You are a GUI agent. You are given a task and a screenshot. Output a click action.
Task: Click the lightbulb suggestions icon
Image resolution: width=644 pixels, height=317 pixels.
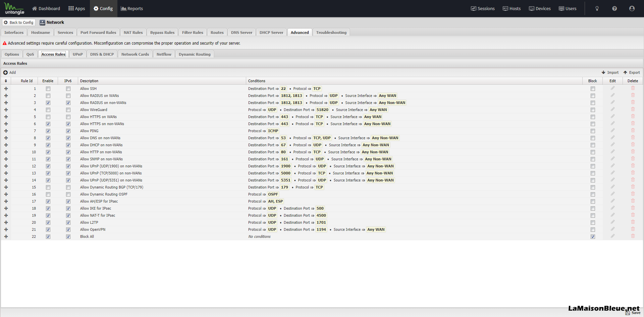[597, 9]
